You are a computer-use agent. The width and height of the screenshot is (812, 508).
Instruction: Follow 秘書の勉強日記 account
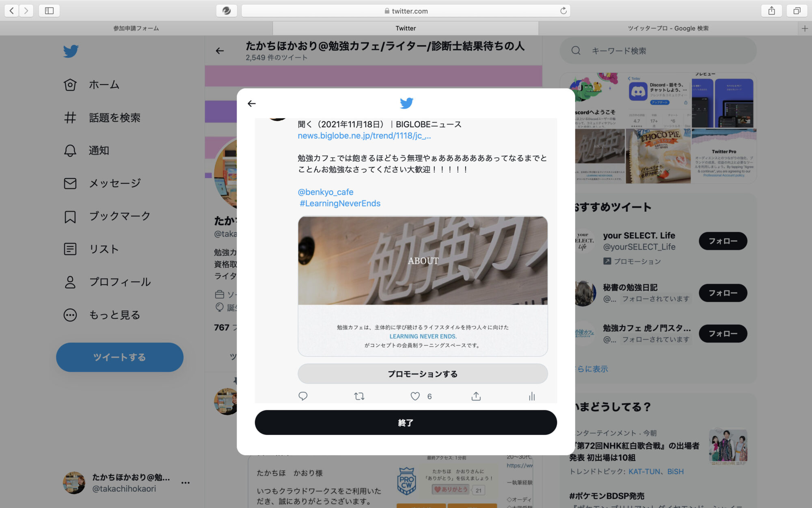pos(723,293)
